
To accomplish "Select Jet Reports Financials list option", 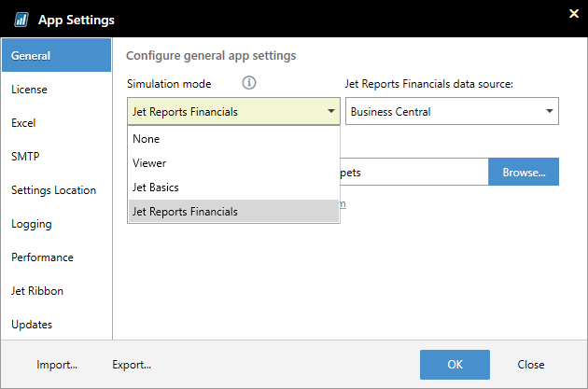I will (233, 212).
